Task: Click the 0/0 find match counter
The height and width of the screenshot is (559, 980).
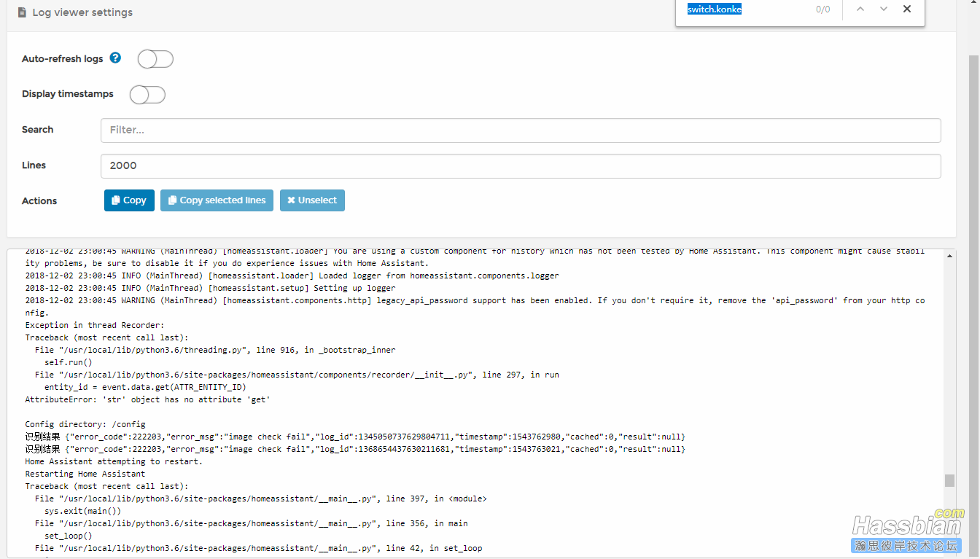Action: click(x=822, y=9)
